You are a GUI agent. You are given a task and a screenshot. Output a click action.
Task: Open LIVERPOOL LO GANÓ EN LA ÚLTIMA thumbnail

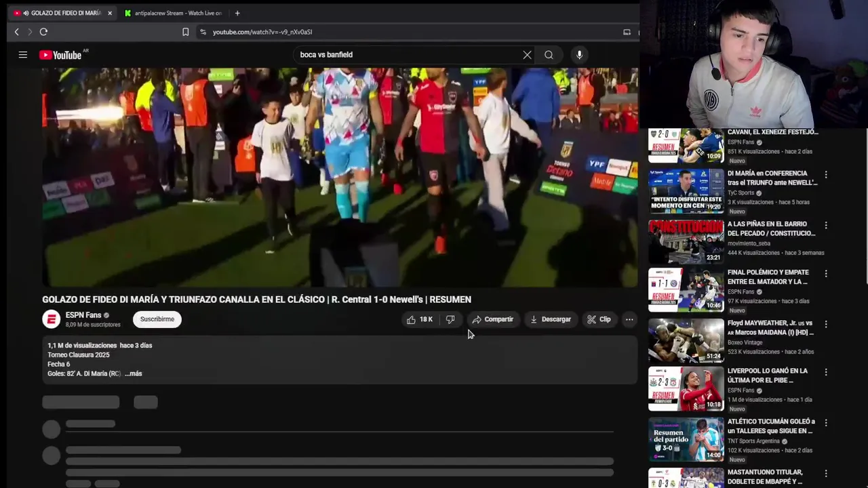point(686,389)
